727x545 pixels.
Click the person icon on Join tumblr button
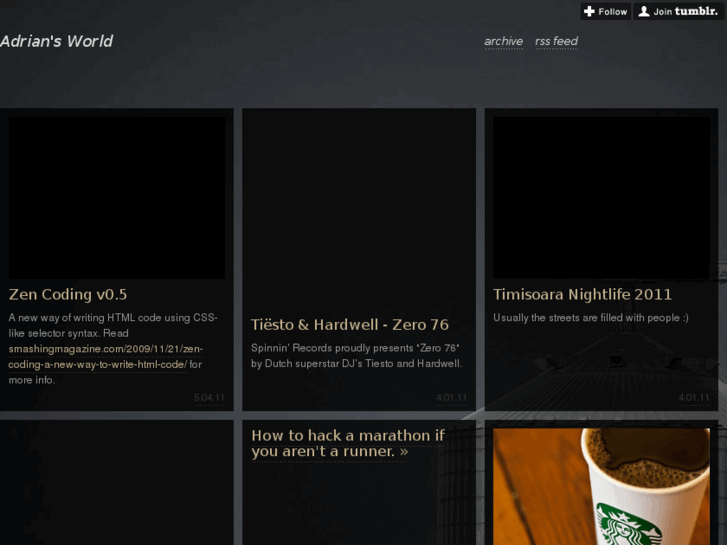[644, 12]
